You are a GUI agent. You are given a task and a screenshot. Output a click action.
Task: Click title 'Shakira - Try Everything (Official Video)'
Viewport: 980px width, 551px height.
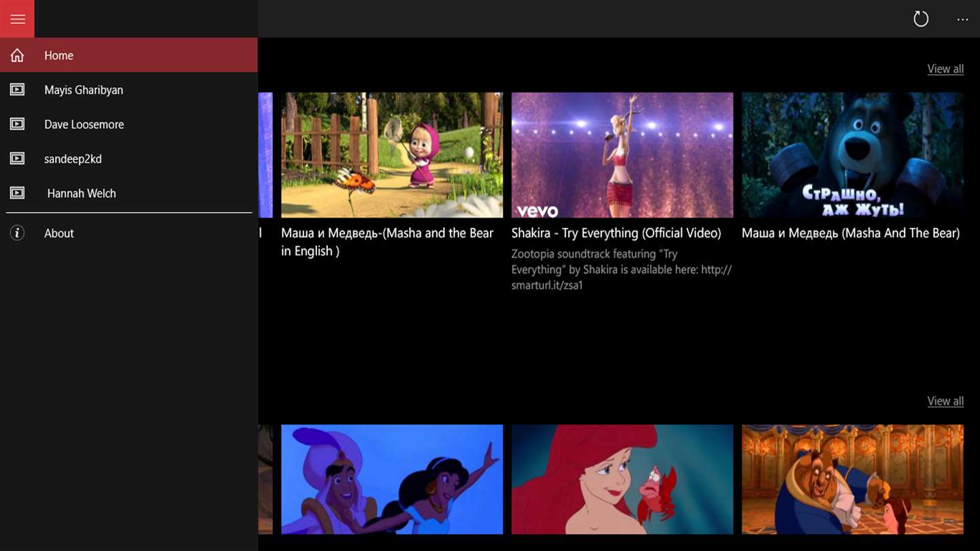pyautogui.click(x=616, y=233)
